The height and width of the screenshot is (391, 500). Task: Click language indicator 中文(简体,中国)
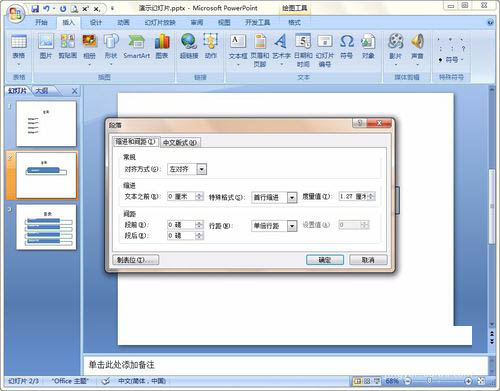pyautogui.click(x=142, y=381)
